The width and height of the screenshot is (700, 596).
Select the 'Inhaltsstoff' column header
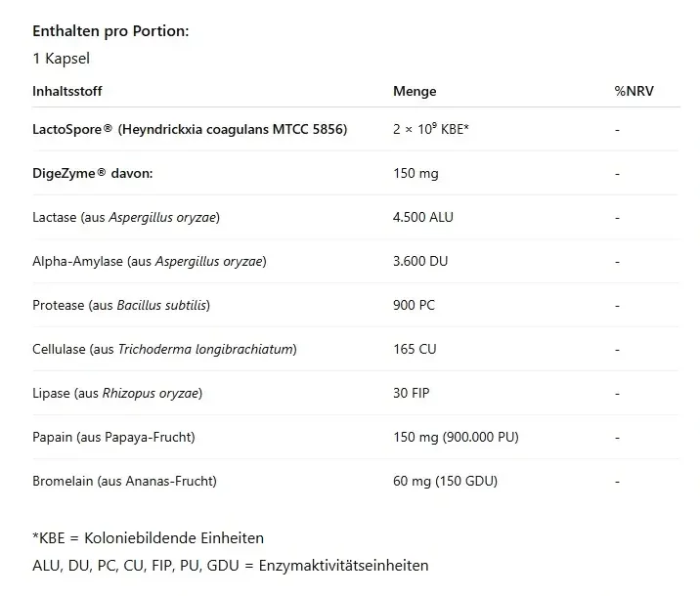[66, 91]
